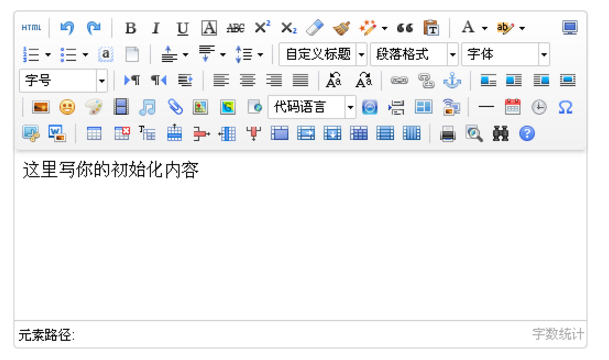Open auto typeset options arrow
The height and width of the screenshot is (360, 609).
[x=385, y=28]
